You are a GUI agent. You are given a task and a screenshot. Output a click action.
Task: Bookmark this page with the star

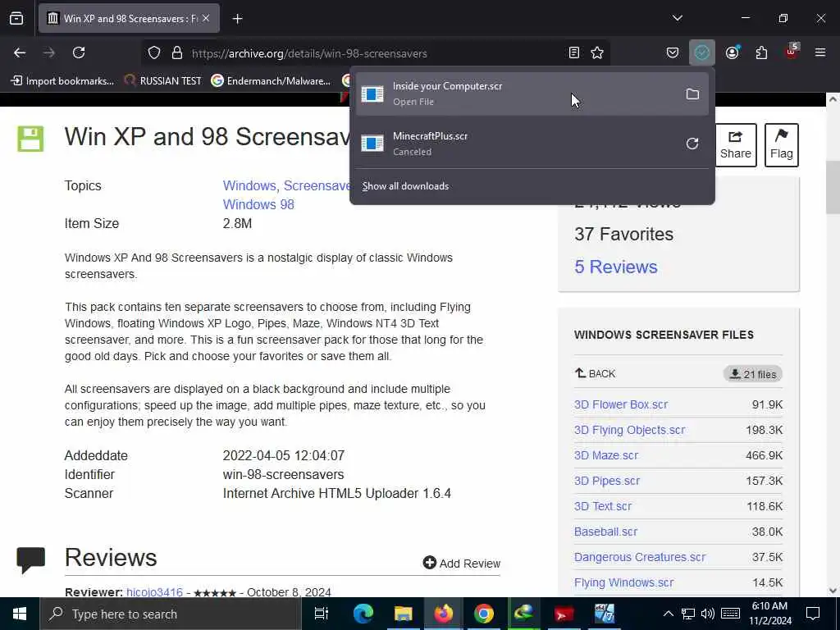[x=597, y=52]
